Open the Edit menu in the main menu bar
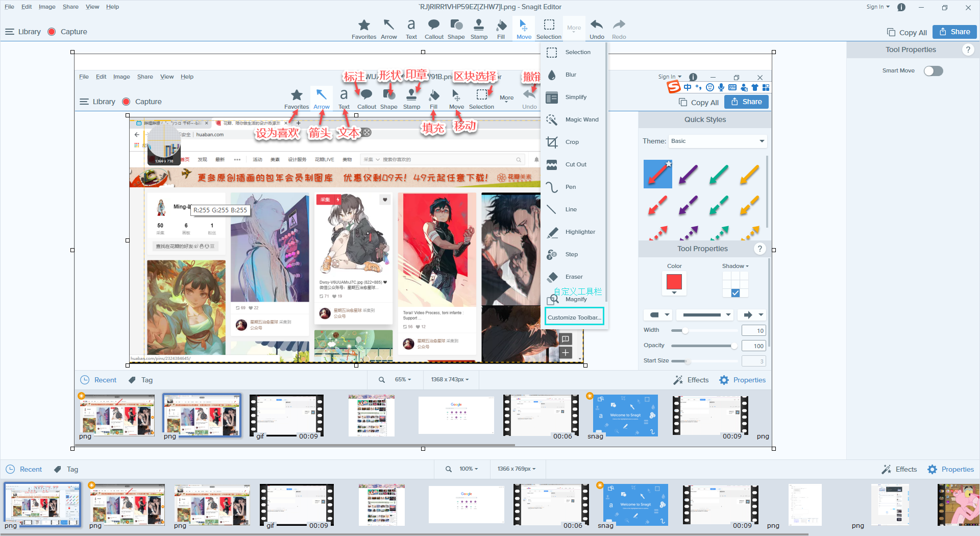This screenshot has height=536, width=980. 27,7
